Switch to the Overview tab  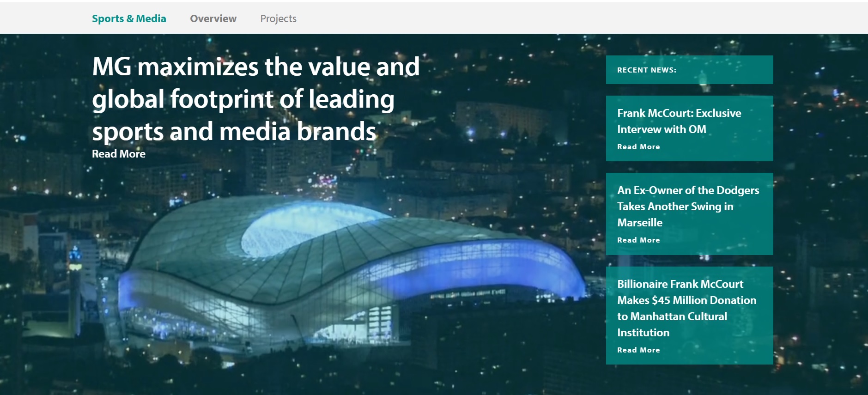click(213, 18)
